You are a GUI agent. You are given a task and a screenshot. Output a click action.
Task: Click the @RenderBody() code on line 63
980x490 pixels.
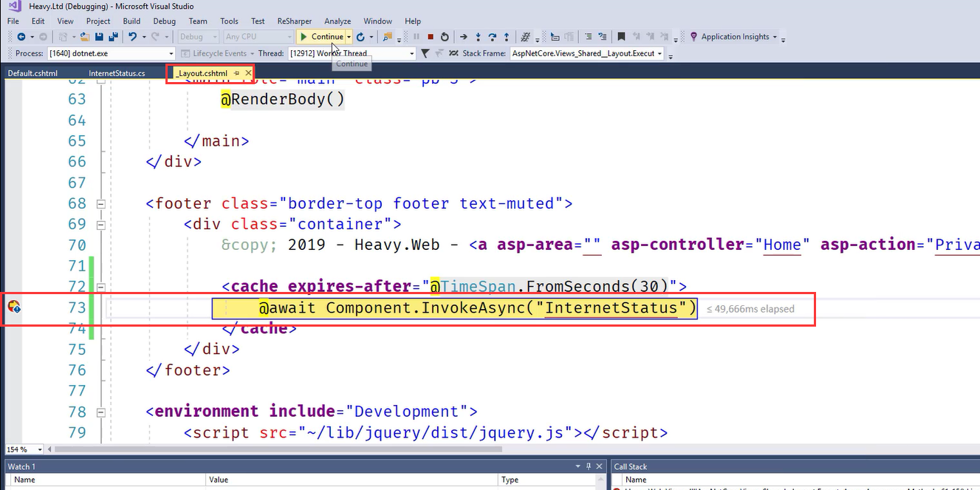pos(283,99)
